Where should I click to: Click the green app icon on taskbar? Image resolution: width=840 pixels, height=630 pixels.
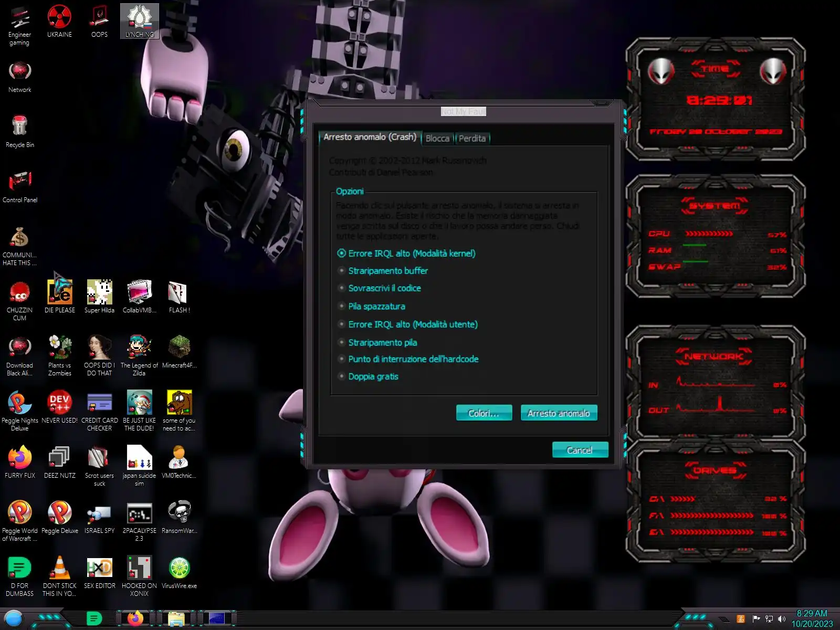(x=94, y=619)
